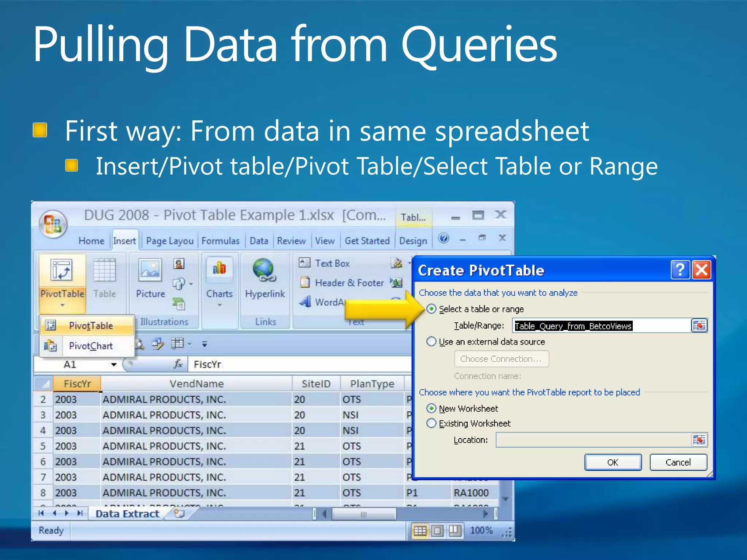Viewport: 747px width, 560px height.
Task: Click the WordArt icon
Action: click(x=305, y=302)
